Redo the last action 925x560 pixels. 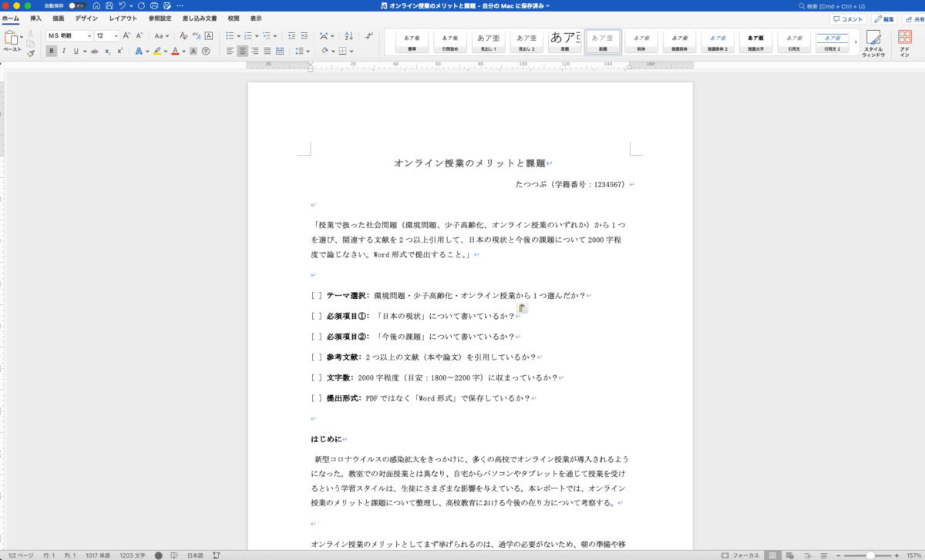(x=142, y=5)
